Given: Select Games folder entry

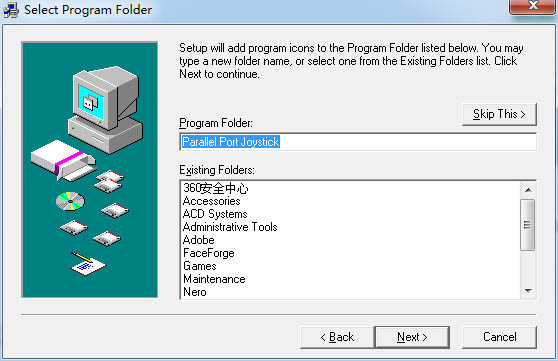Looking at the screenshot, I should (200, 266).
